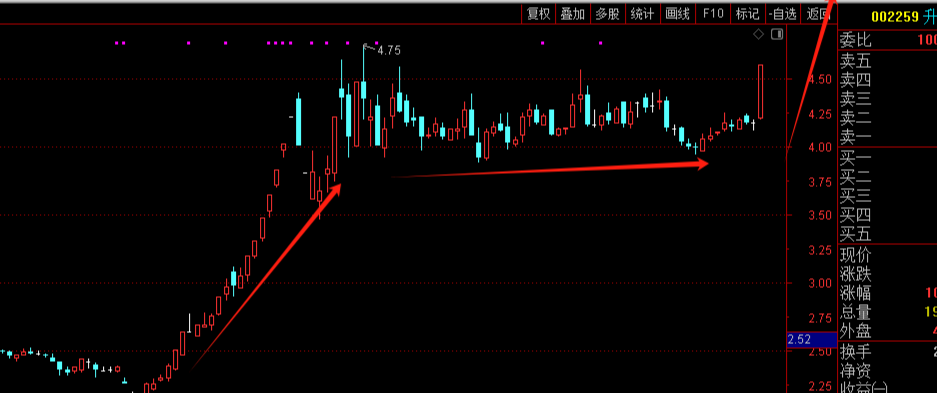Click the 现价 current price label

point(856,256)
